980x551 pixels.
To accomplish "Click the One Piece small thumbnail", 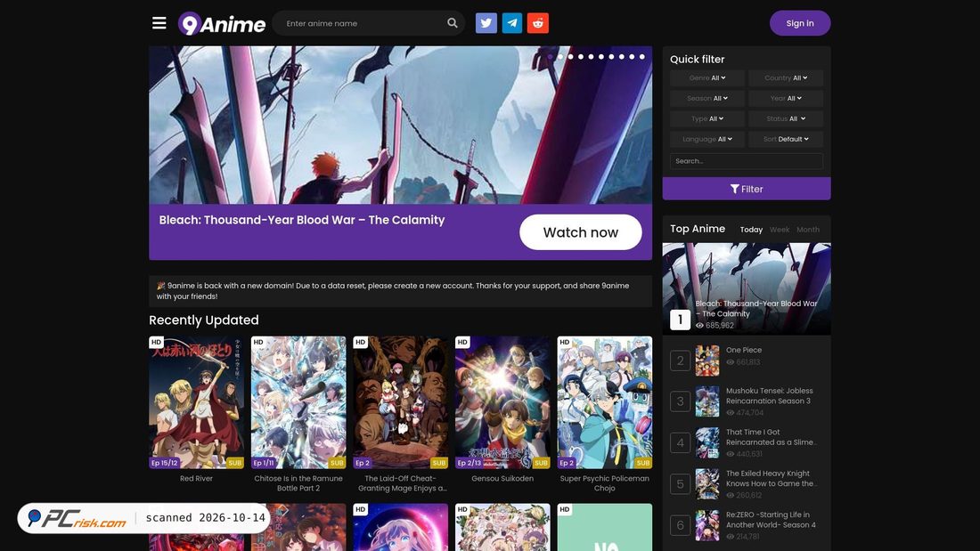I will coord(707,361).
